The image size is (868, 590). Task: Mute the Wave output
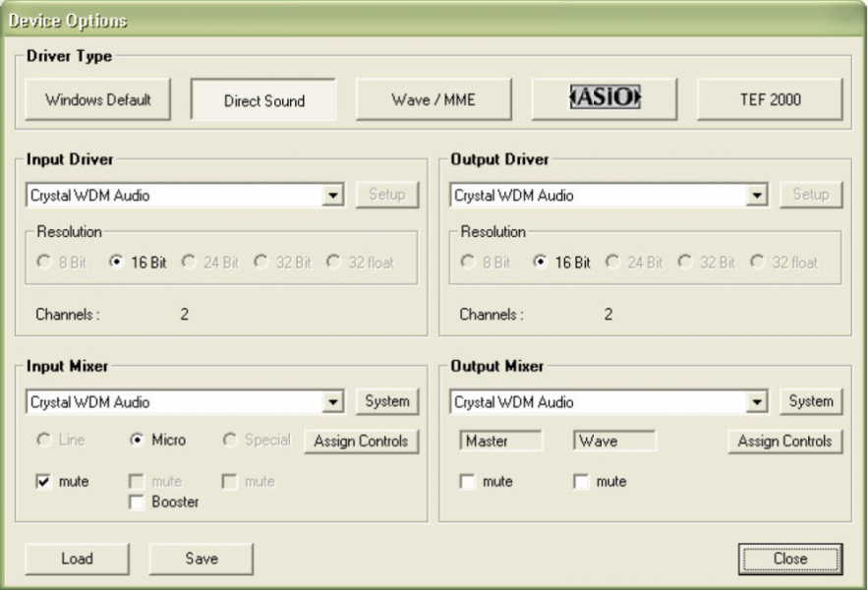581,482
